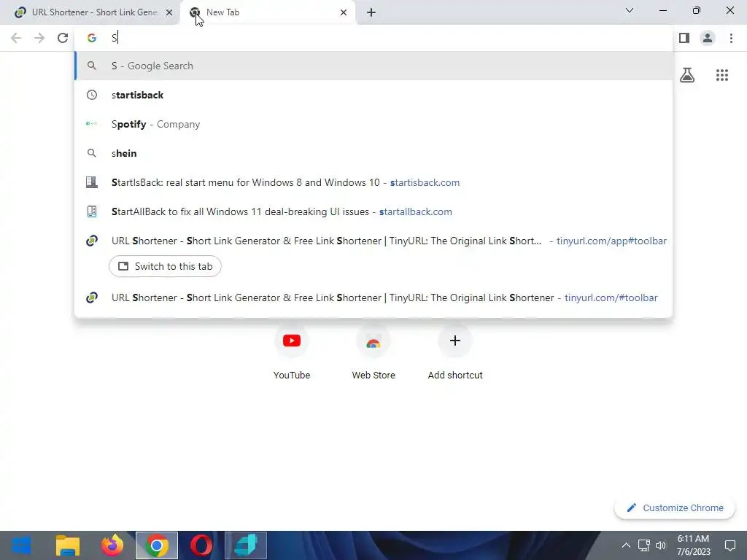The image size is (747, 560).
Task: Open startallback.com suggestion
Action: click(x=373, y=211)
